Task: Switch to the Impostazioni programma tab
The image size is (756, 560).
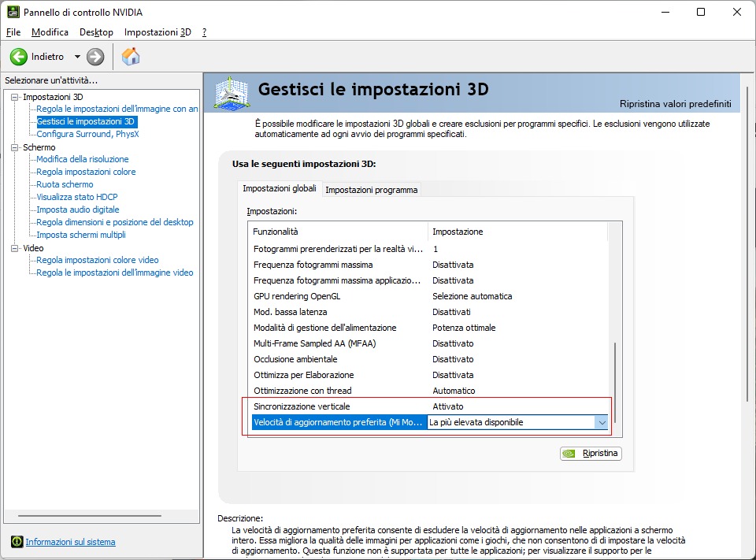Action: 371,190
